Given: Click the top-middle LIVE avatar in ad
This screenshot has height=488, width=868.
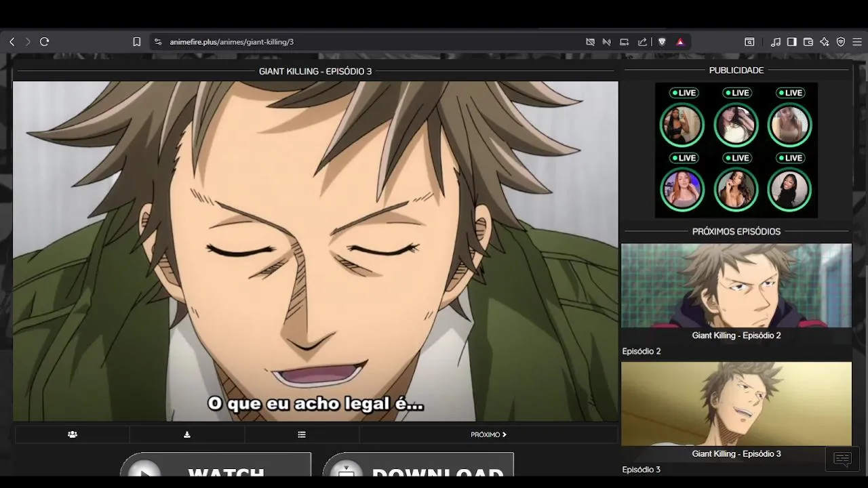Looking at the screenshot, I should tap(736, 125).
